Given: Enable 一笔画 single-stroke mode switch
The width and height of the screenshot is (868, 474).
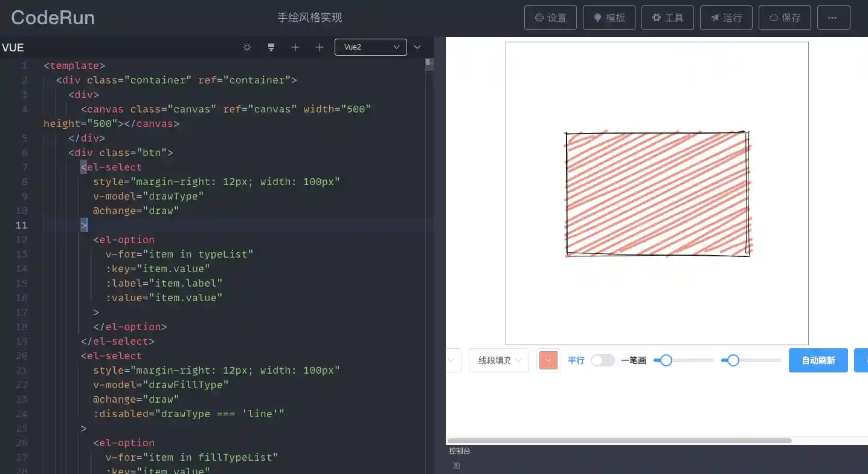Looking at the screenshot, I should click(x=602, y=360).
